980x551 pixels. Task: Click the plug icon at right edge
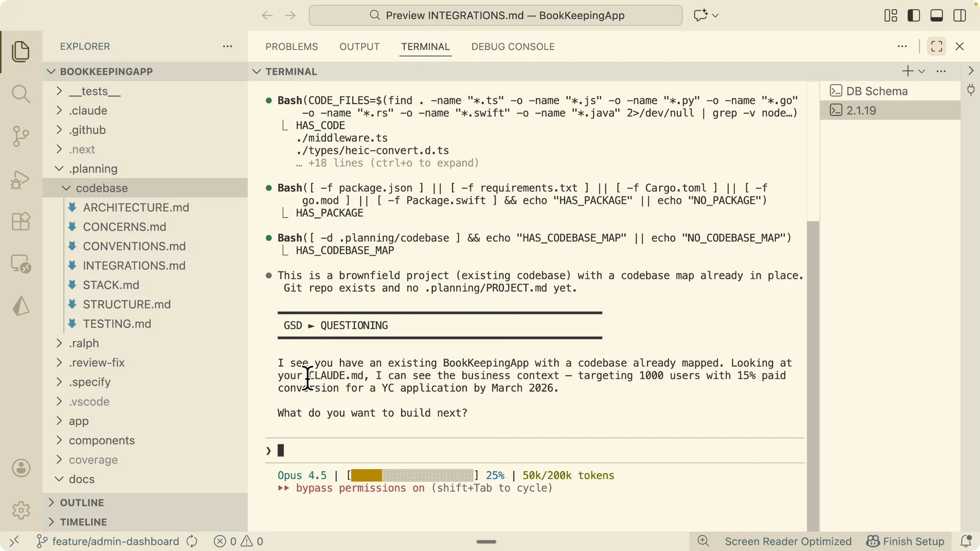pyautogui.click(x=971, y=90)
